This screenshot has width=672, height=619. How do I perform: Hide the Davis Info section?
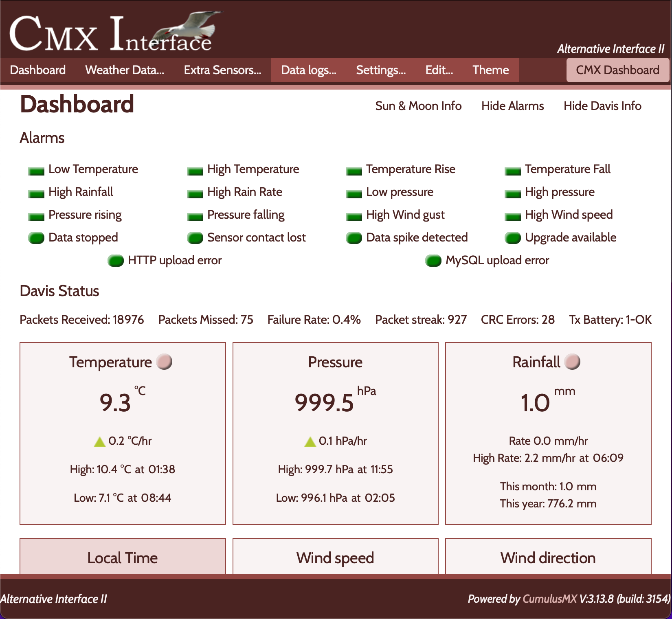click(x=602, y=106)
